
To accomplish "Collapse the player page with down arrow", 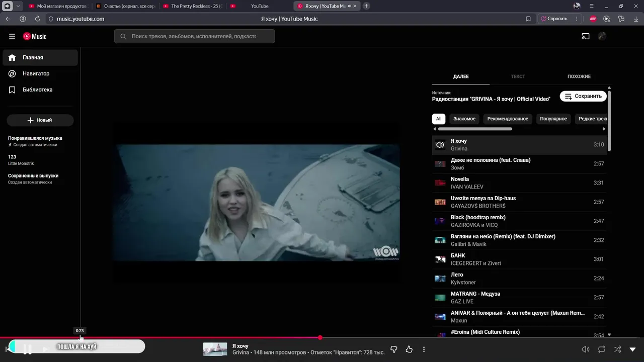I will [x=632, y=349].
